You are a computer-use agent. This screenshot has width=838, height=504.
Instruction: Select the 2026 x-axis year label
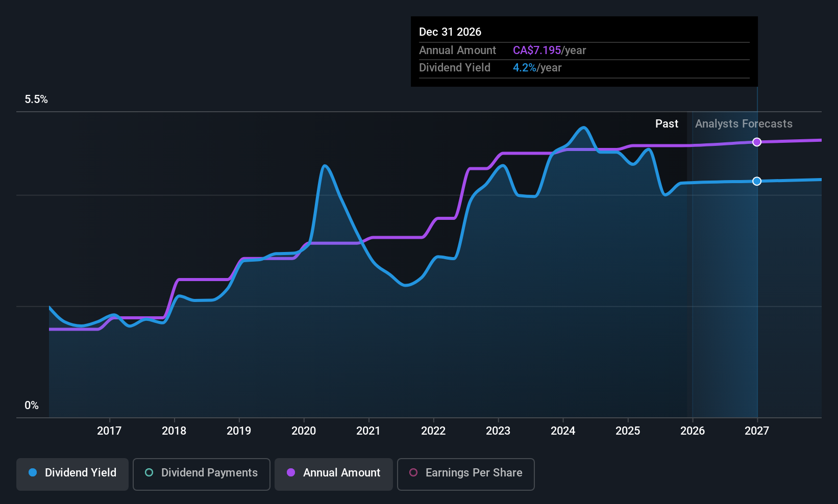pos(693,431)
